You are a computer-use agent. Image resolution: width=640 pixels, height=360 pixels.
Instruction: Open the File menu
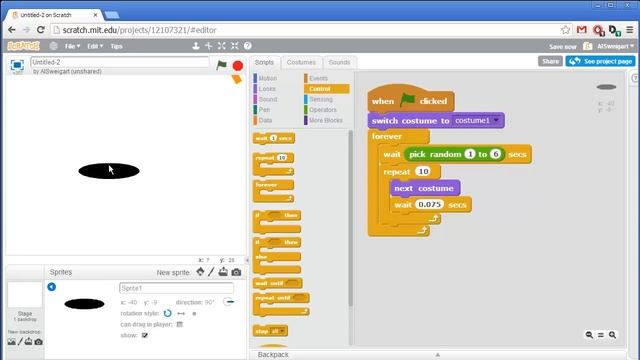tap(72, 46)
